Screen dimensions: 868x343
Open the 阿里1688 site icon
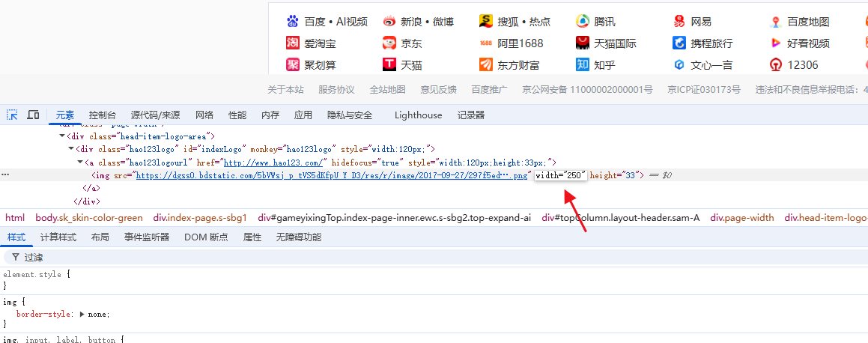486,43
